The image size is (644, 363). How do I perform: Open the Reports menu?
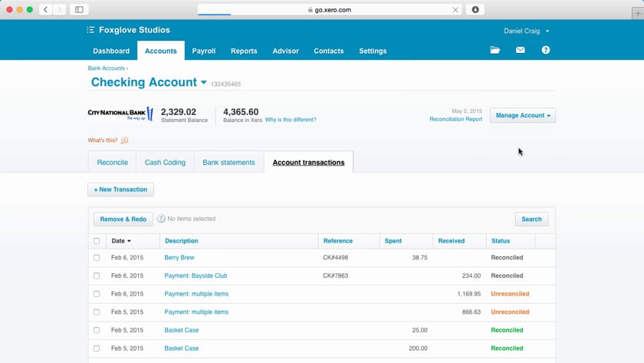click(x=244, y=51)
